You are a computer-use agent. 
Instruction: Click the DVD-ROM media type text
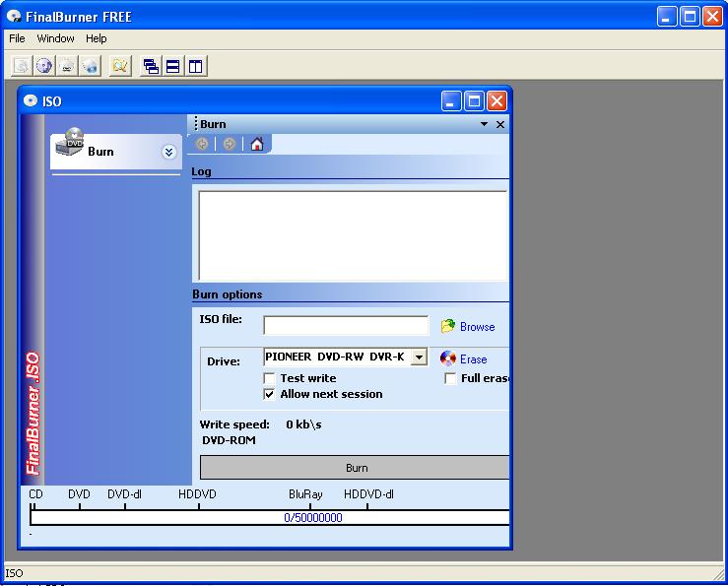click(229, 440)
